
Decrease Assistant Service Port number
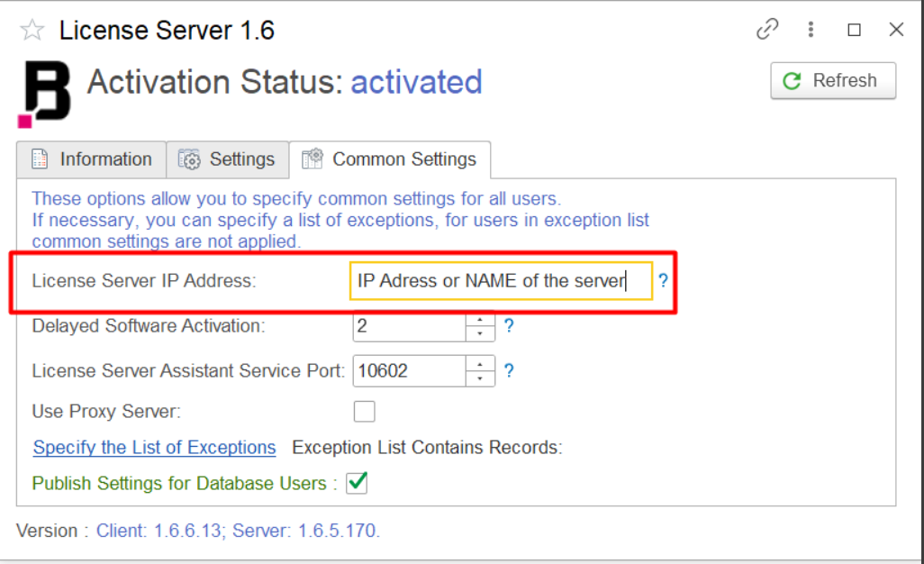coord(480,378)
